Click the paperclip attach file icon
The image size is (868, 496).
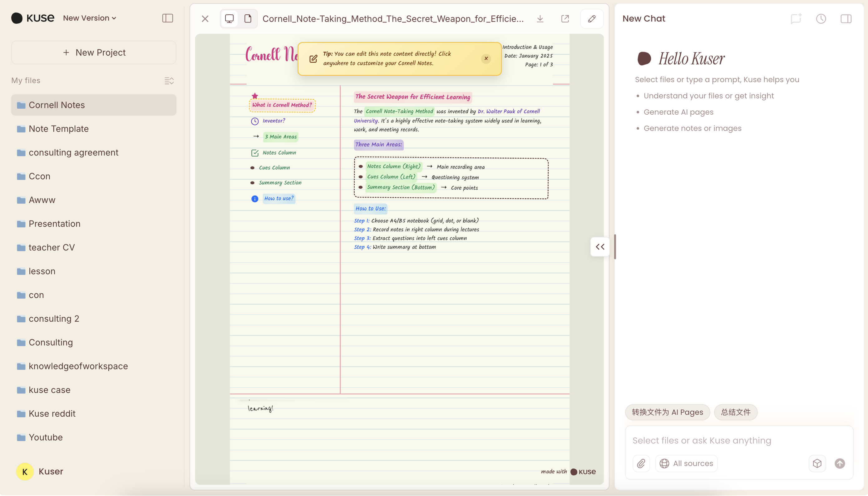point(641,463)
